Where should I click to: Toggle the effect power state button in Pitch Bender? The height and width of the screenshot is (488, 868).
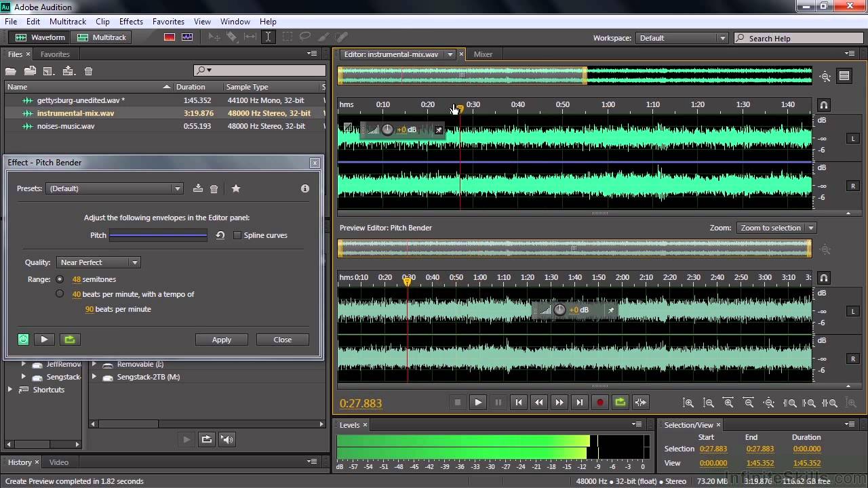[24, 340]
